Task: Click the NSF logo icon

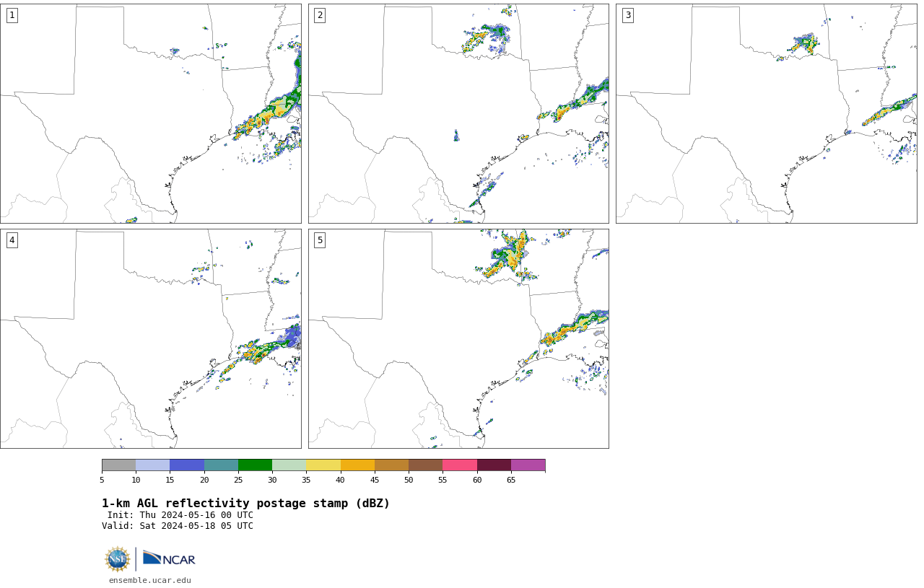Action: [117, 559]
